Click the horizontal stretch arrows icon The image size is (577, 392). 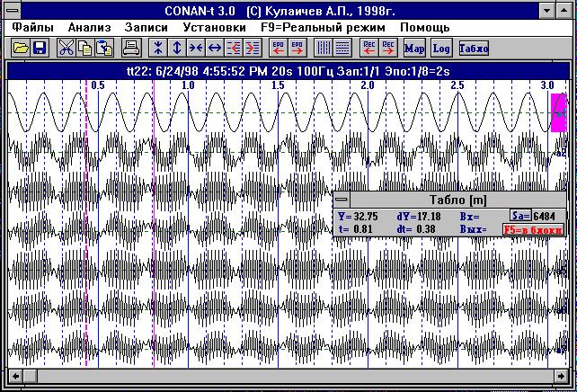[x=216, y=48]
